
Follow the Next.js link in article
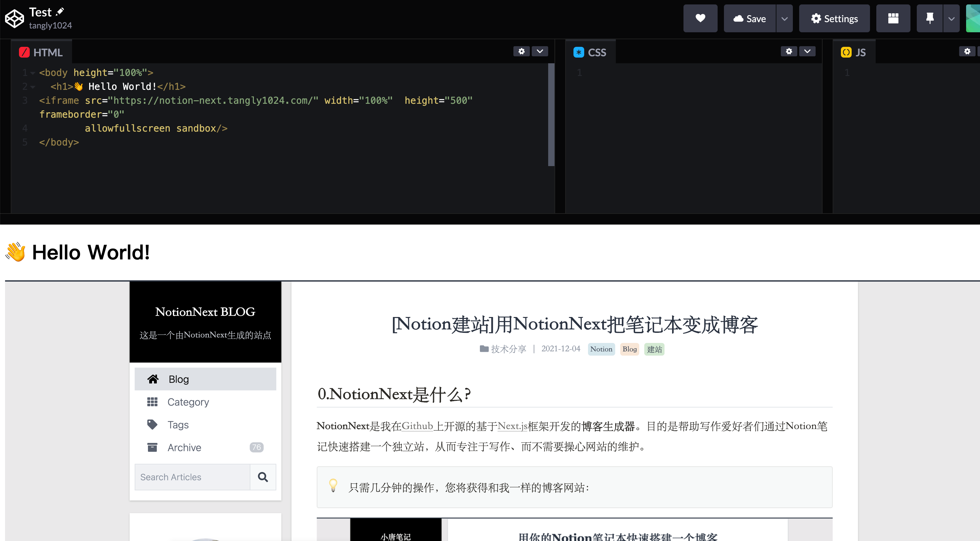point(512,426)
